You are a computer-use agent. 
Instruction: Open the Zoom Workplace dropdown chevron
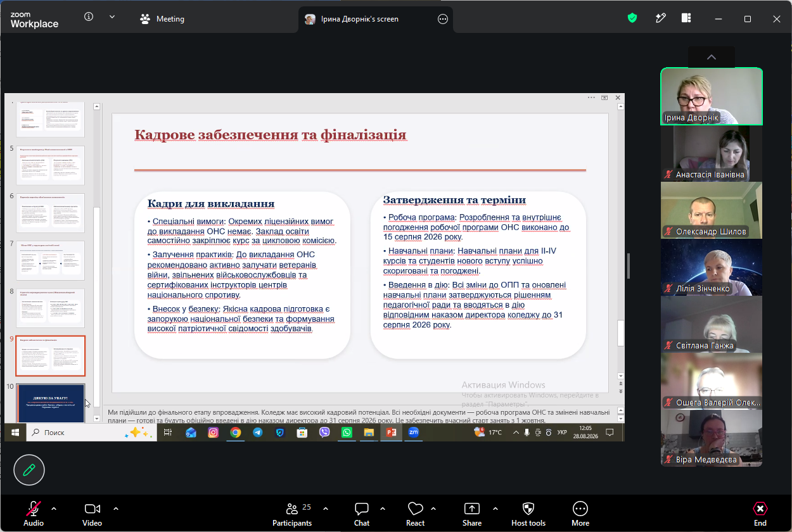coord(112,17)
